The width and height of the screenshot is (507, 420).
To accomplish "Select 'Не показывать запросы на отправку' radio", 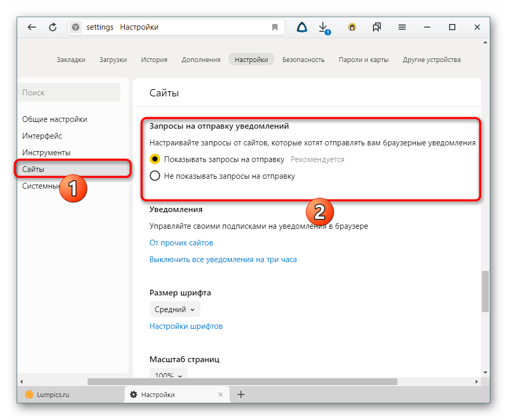I will [x=155, y=176].
